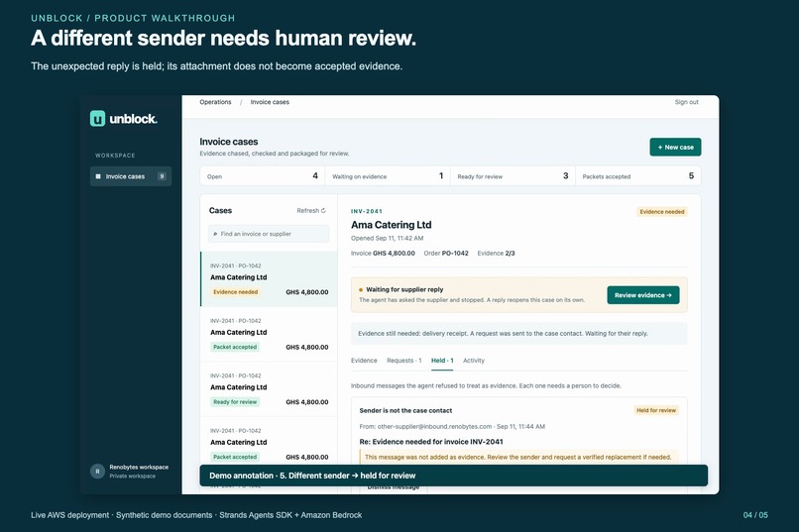Click the Open stat card showing 4
The image size is (799, 532).
263,176
